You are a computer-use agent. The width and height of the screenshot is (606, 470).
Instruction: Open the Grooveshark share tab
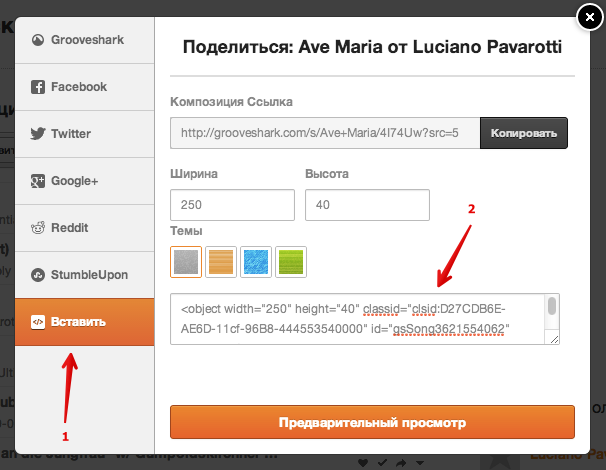click(x=85, y=40)
